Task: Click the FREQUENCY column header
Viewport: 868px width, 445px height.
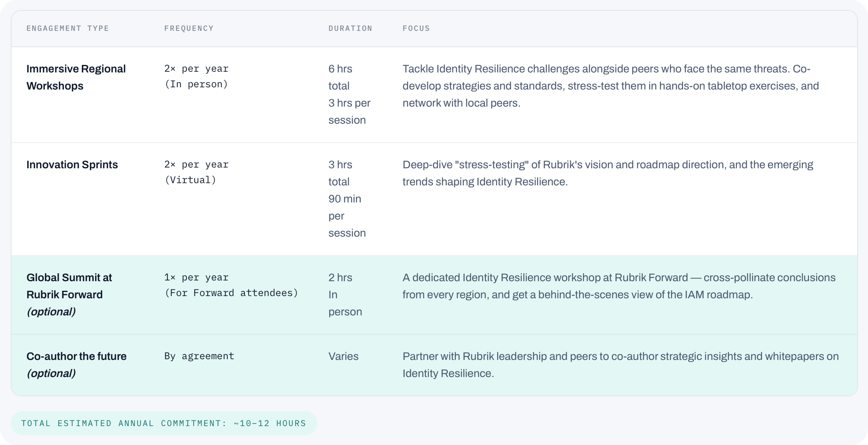Action: (x=189, y=28)
